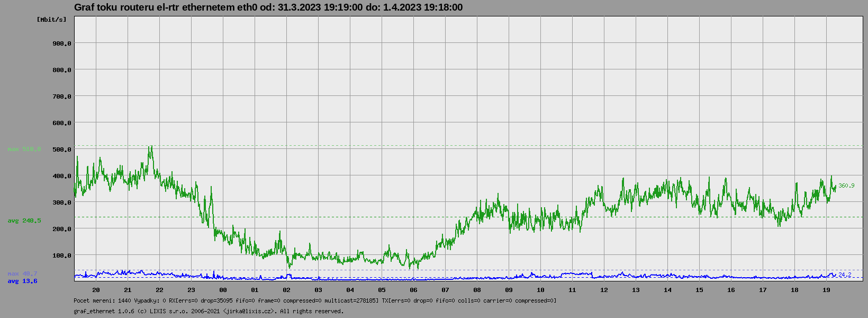This screenshot has height=318, width=868.
Task: Select the green avg 240.5 label
Action: coord(24,220)
